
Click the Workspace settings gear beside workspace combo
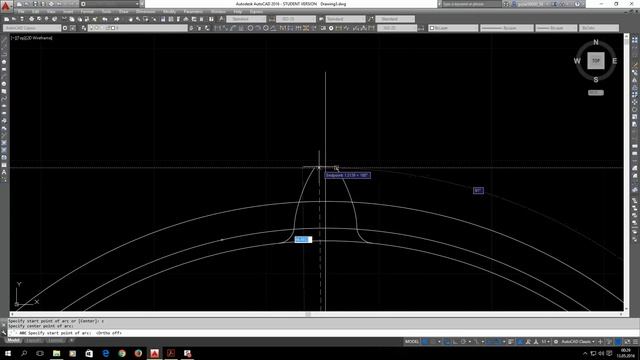pos(65,28)
